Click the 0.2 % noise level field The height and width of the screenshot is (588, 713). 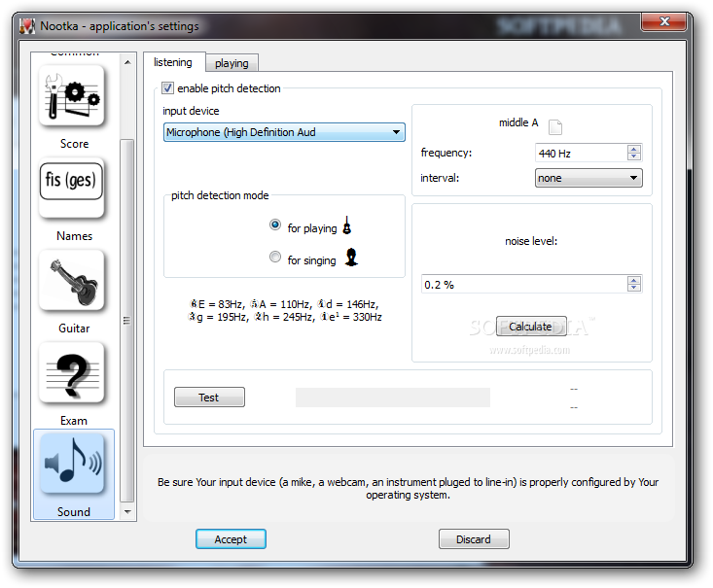pos(524,285)
